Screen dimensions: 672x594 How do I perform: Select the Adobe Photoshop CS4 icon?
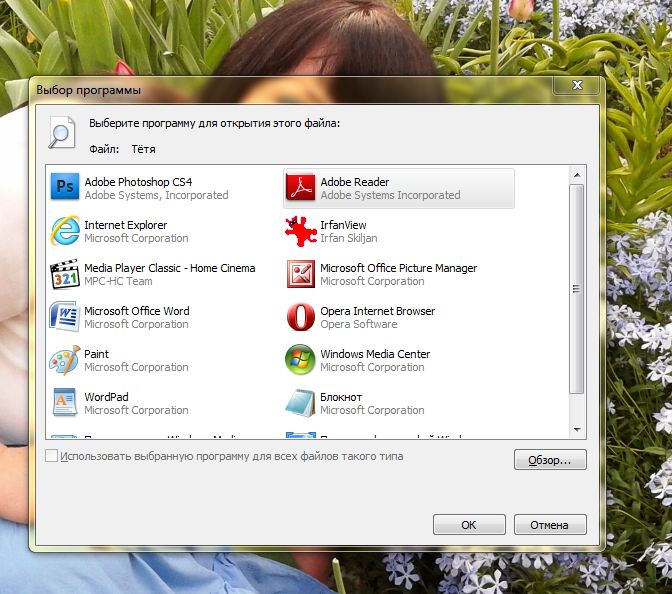tap(65, 188)
